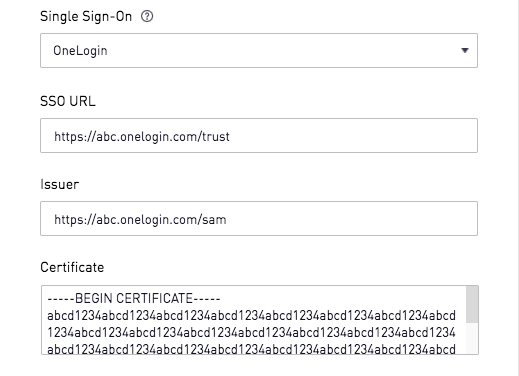
Task: Place cursor after 'trust' in SSO URL
Action: [230, 136]
